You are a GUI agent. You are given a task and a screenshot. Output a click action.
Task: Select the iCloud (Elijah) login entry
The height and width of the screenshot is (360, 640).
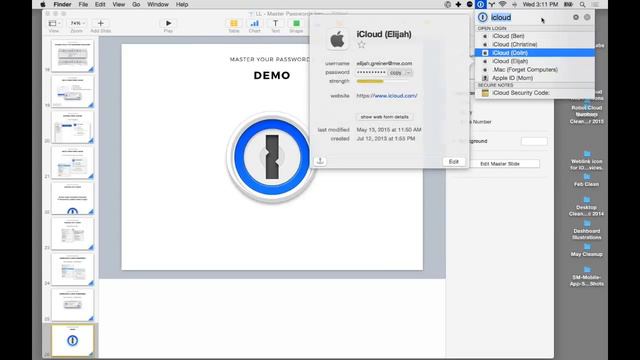point(535,61)
